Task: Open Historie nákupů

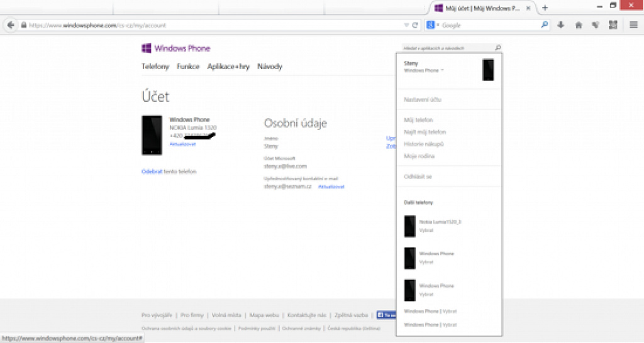Action: pyautogui.click(x=424, y=144)
